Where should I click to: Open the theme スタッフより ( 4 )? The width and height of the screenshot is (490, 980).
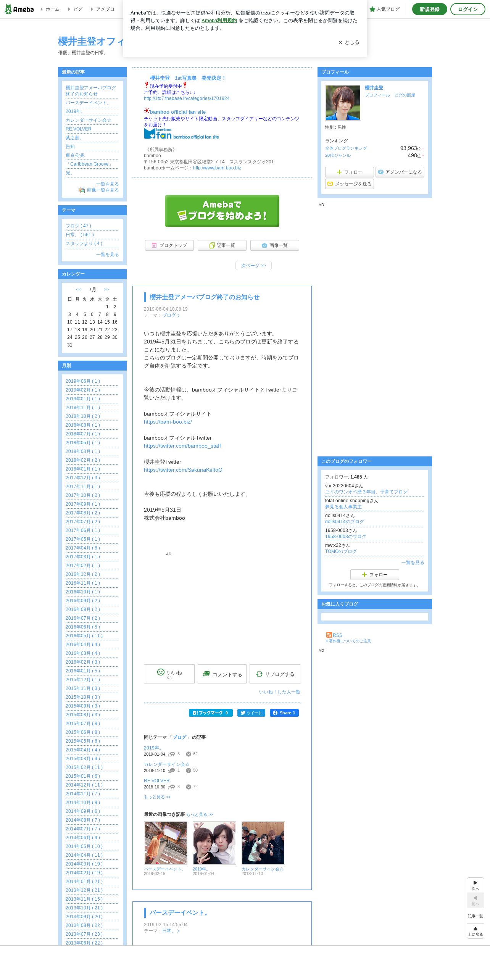(x=84, y=243)
